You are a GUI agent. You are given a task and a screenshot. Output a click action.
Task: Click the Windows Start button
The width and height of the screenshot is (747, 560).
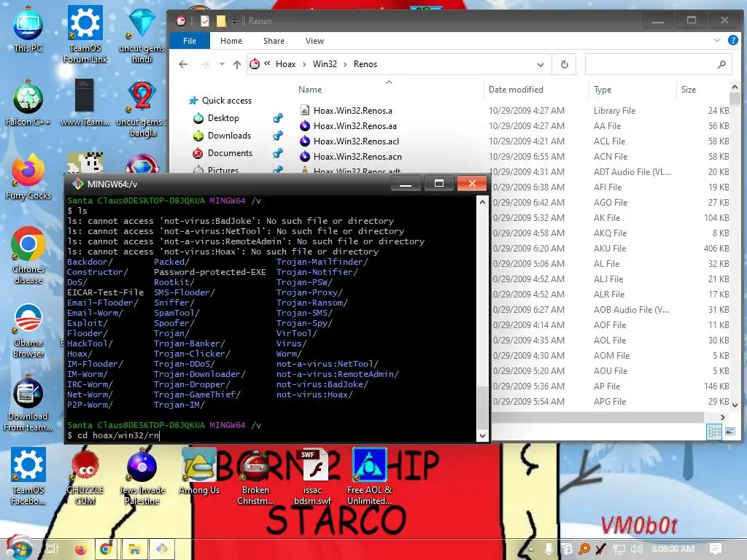click(x=18, y=549)
